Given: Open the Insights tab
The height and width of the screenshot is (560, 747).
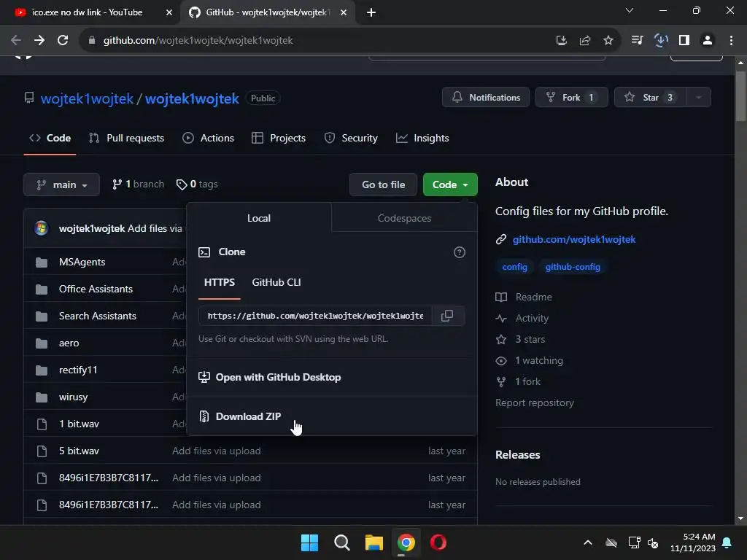Looking at the screenshot, I should click(422, 138).
